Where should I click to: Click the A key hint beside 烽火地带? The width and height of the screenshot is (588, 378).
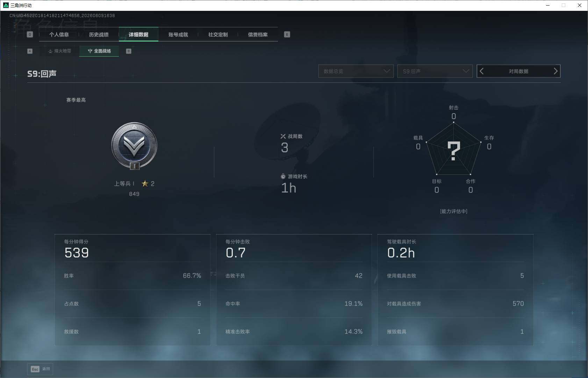(30, 51)
